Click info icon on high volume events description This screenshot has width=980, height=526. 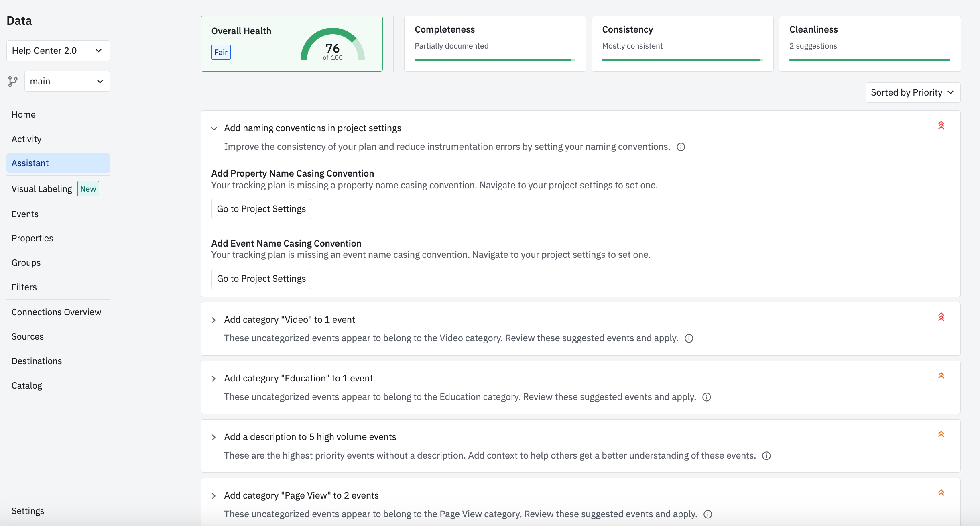(x=766, y=456)
